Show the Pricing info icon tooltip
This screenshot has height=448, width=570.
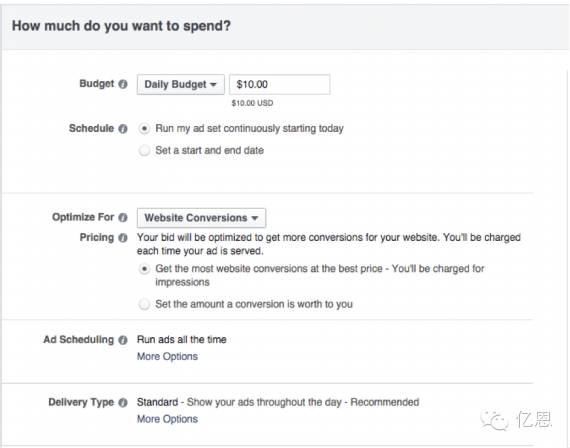tap(123, 238)
